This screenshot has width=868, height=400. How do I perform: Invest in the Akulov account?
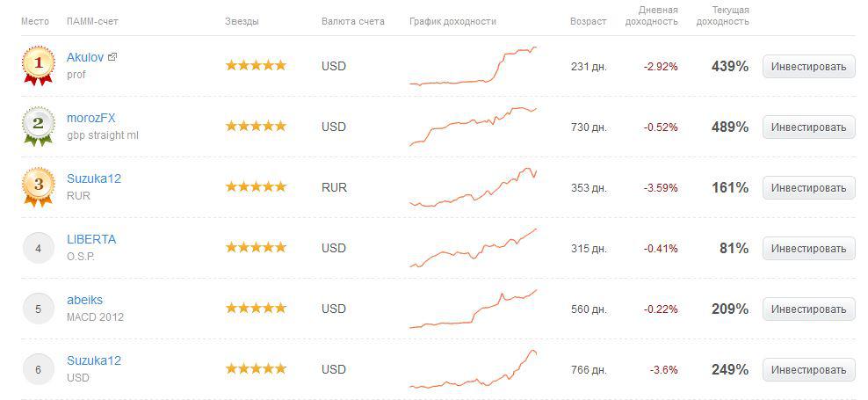[x=809, y=67]
